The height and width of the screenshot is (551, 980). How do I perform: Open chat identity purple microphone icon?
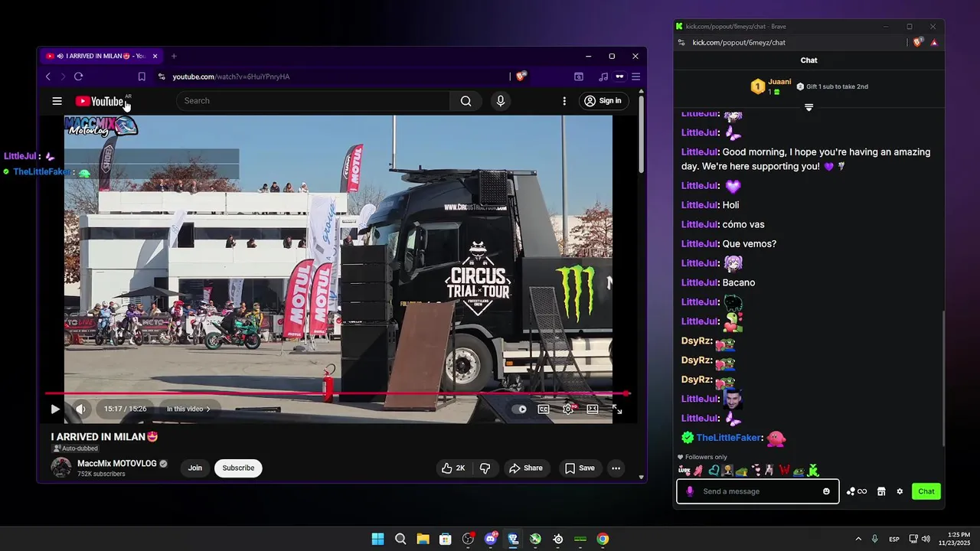coord(690,491)
